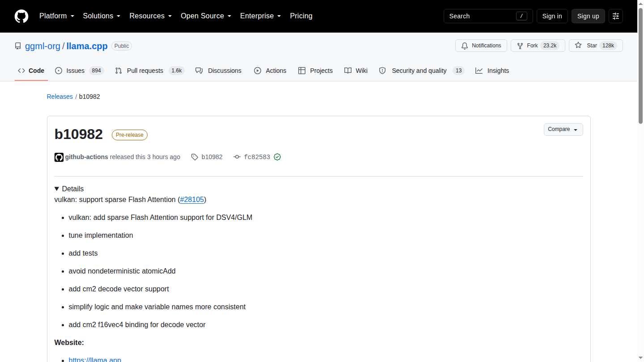The height and width of the screenshot is (362, 644).
Task: Open the GitHub homepage logo
Action: pyautogui.click(x=21, y=16)
